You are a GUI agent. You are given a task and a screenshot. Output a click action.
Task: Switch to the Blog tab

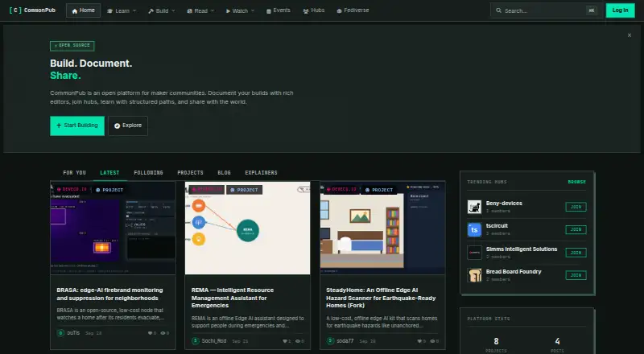(225, 173)
